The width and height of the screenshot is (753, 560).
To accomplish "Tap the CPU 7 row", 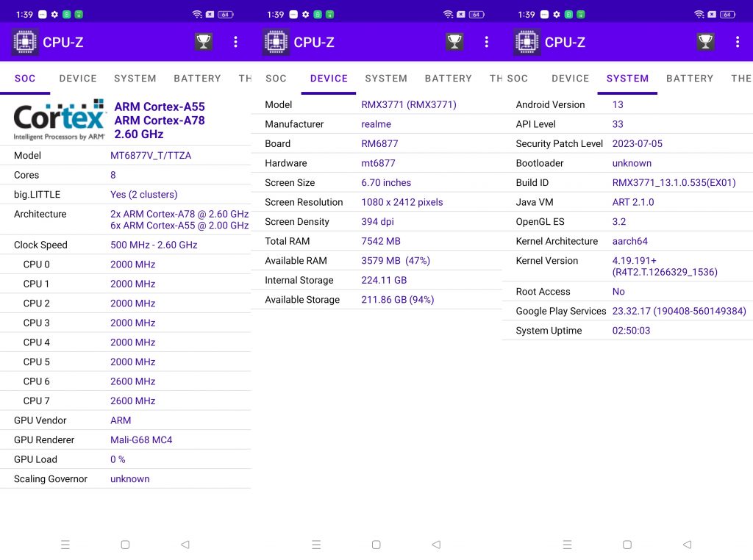I will [125, 401].
